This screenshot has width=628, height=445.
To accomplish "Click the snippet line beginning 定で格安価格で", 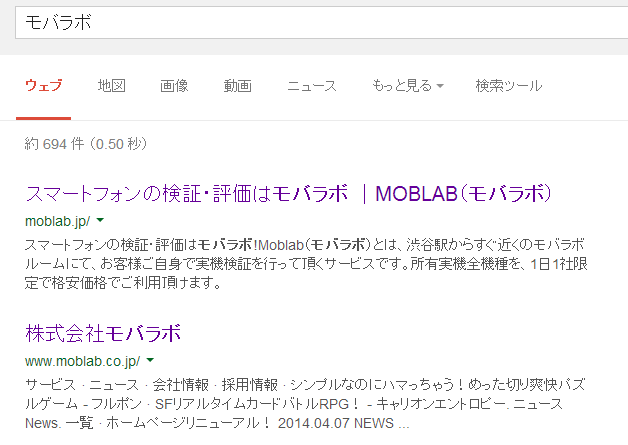I will click(x=123, y=283).
